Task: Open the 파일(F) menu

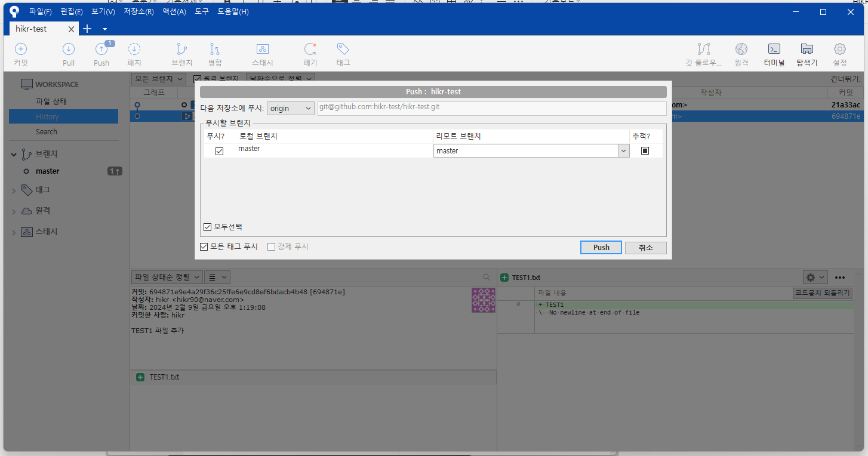Action: pyautogui.click(x=41, y=11)
